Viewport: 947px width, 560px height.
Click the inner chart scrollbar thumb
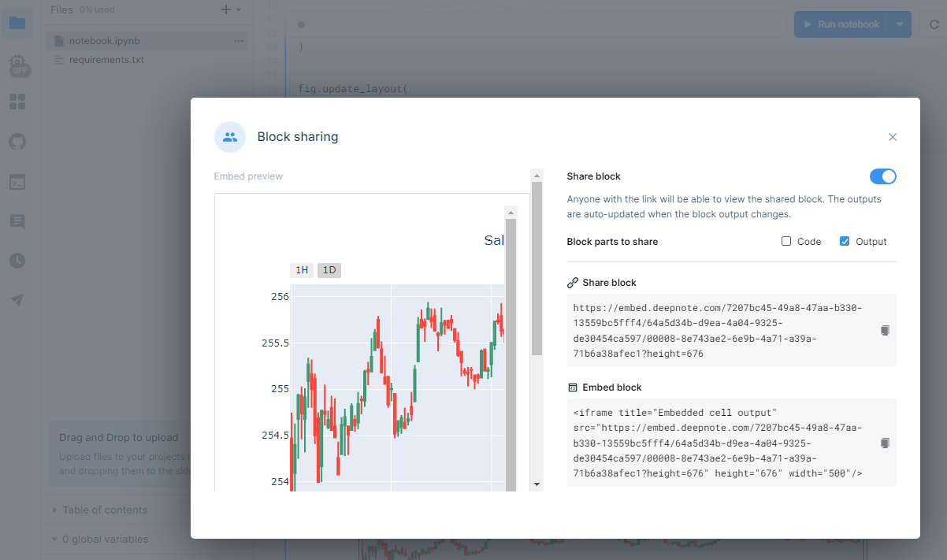(x=511, y=354)
